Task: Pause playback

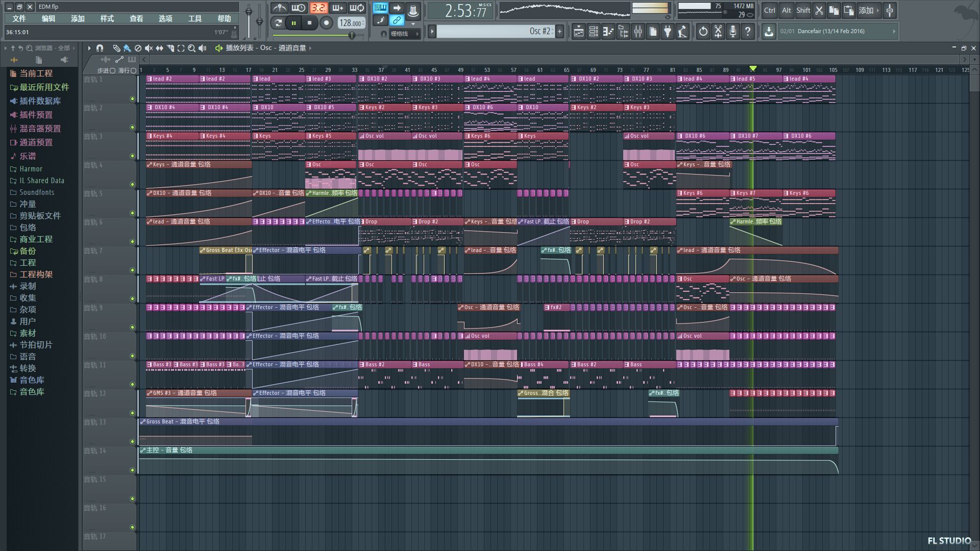Action: pyautogui.click(x=294, y=22)
